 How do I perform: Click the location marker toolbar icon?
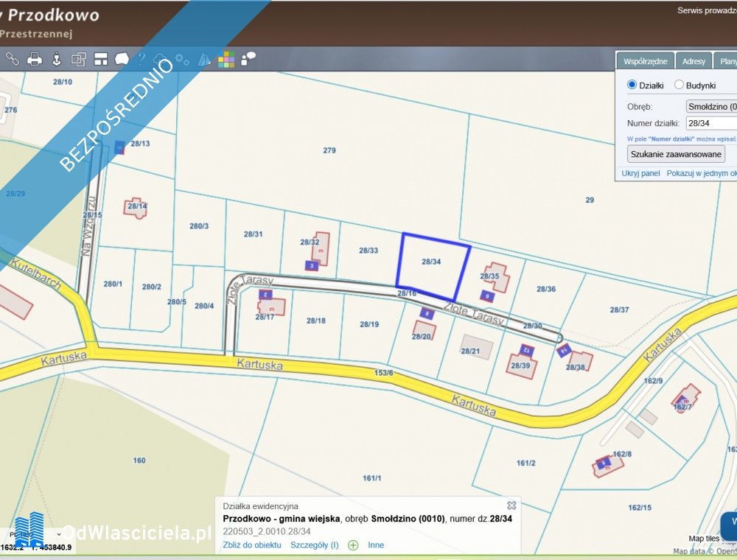pyautogui.click(x=57, y=59)
